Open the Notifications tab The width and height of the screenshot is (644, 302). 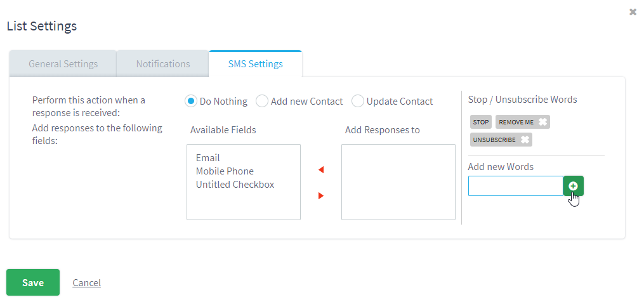pyautogui.click(x=163, y=63)
